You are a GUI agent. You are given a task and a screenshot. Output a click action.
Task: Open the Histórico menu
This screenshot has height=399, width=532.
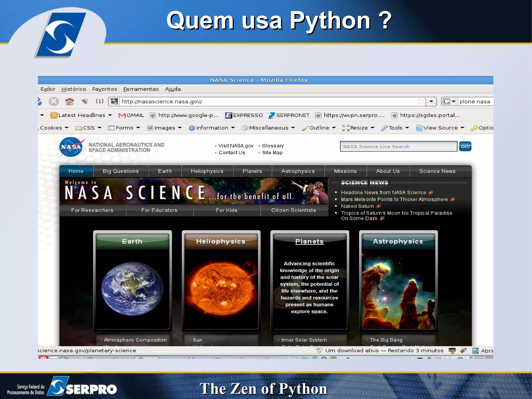tap(74, 89)
